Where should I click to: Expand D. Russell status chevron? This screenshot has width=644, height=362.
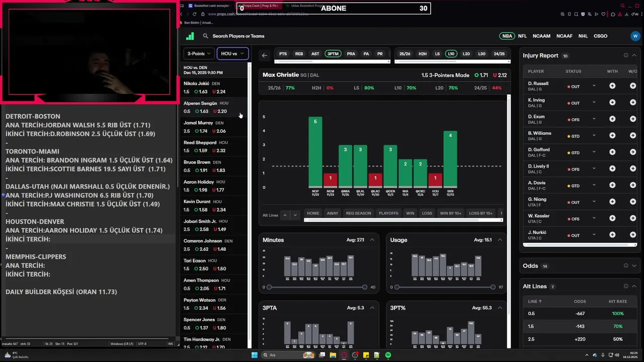coord(594,86)
